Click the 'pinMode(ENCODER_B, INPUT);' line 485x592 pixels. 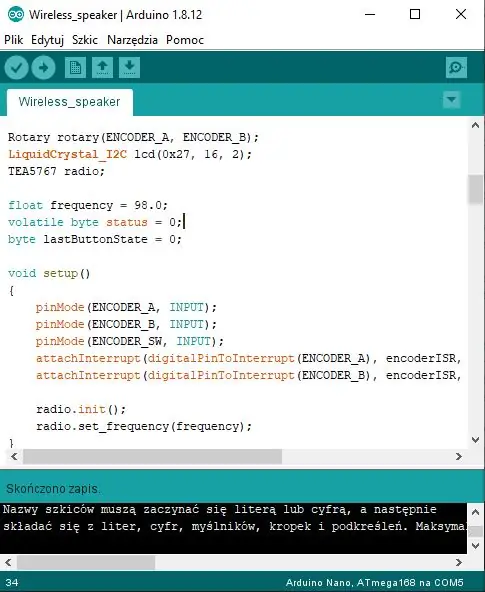point(126,324)
